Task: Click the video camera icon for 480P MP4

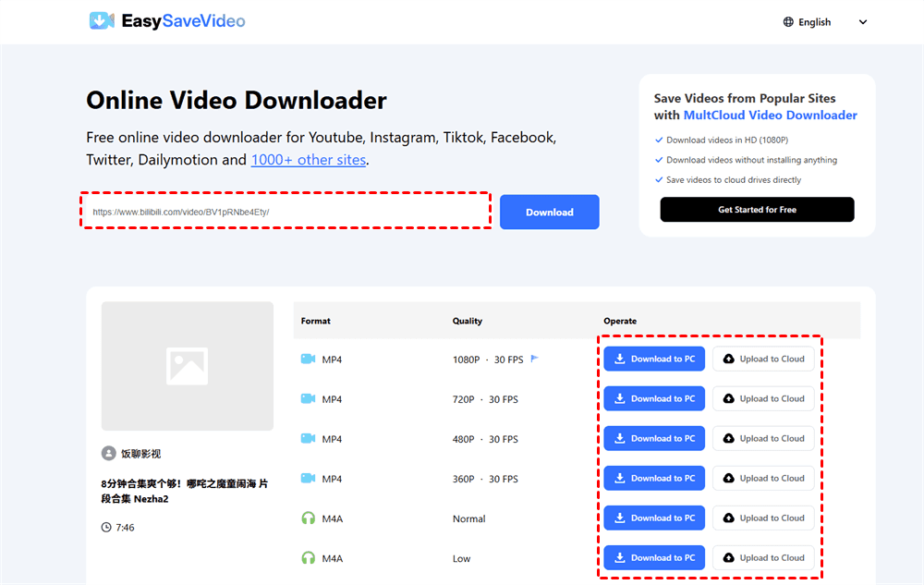Action: (309, 438)
